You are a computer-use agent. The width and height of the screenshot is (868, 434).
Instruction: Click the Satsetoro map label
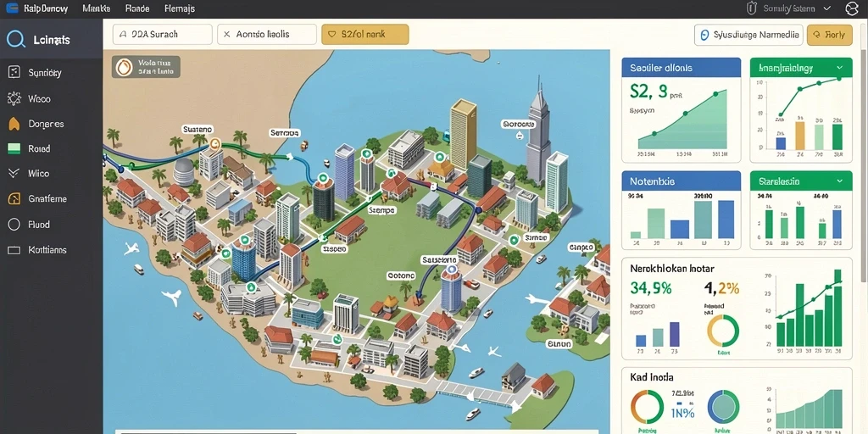click(440, 259)
